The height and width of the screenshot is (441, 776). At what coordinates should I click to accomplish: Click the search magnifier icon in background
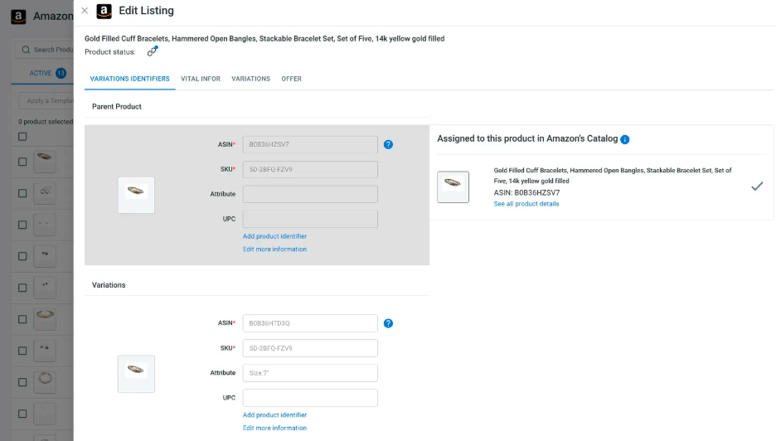(26, 49)
